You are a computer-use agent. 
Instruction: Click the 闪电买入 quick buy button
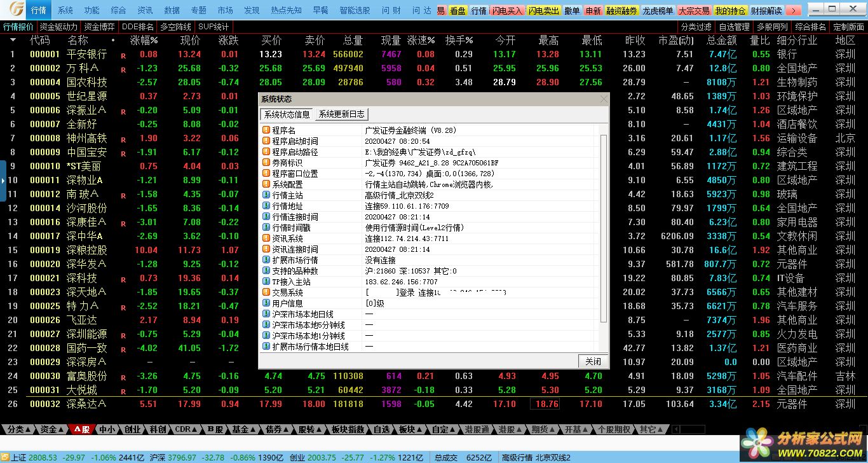(x=508, y=11)
